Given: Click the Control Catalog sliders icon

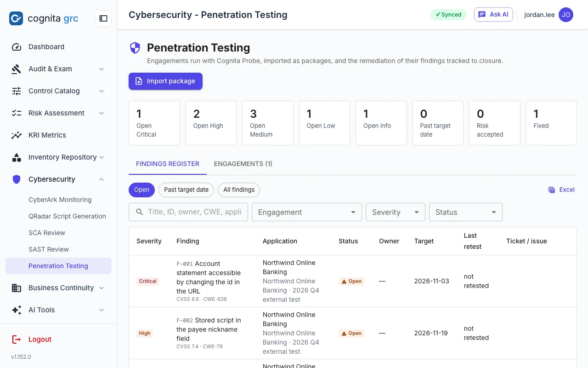Looking at the screenshot, I should pyautogui.click(x=17, y=91).
